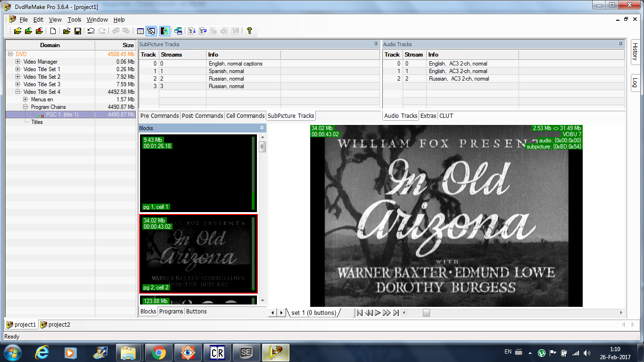Collapse Video Title Set 4 node

click(x=18, y=92)
